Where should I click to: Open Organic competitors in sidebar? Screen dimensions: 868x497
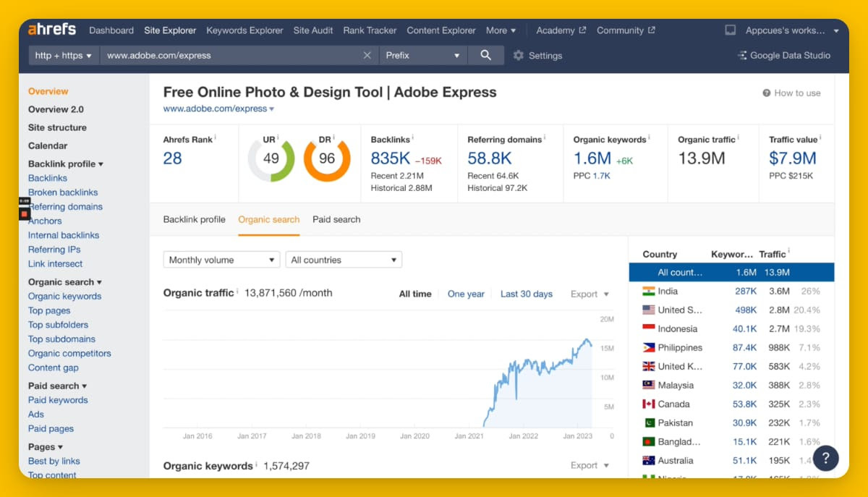point(69,353)
